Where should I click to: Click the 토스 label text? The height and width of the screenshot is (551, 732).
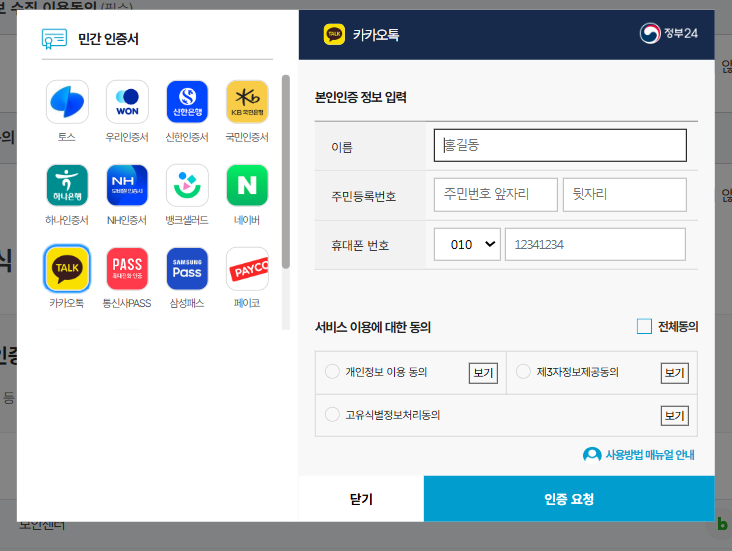(x=67, y=137)
